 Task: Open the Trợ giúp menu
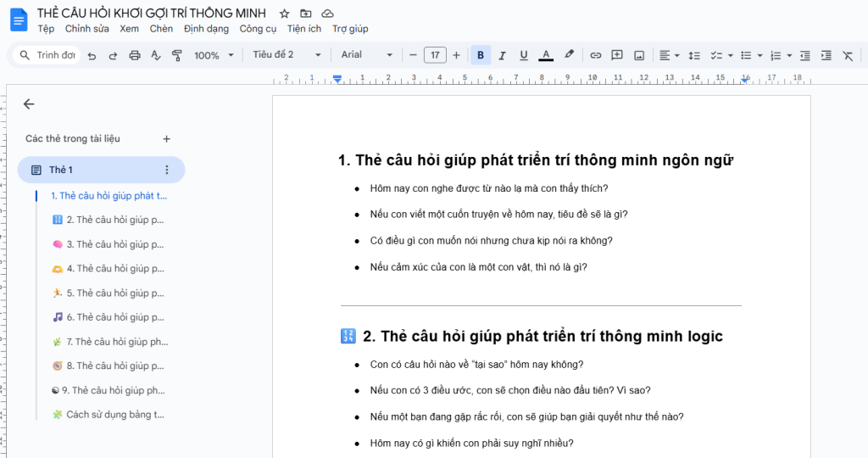[350, 29]
